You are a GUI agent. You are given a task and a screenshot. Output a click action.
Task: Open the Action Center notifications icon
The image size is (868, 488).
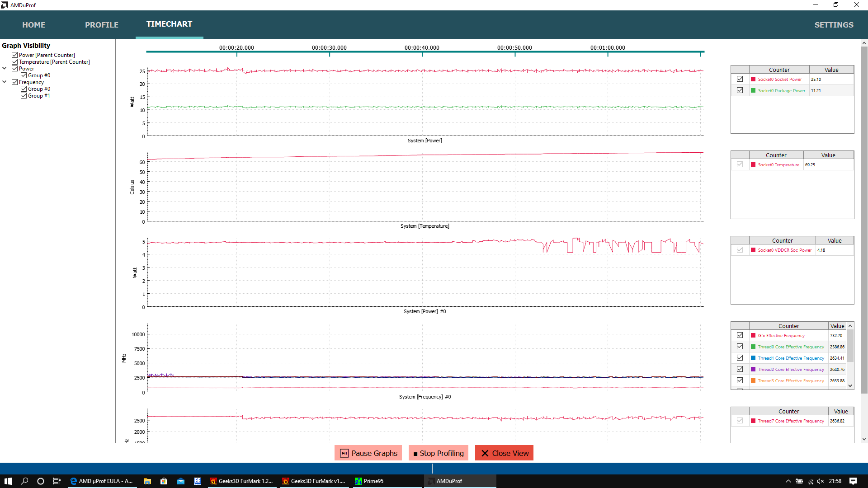(x=853, y=481)
